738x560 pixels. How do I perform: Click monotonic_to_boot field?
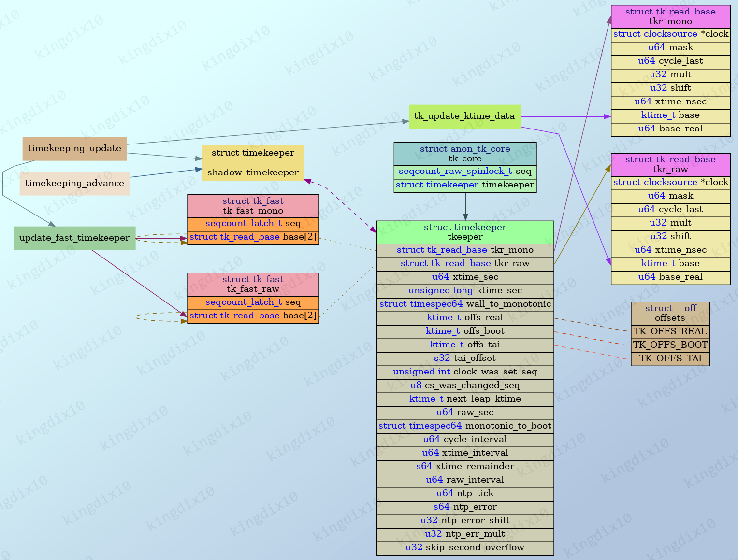pyautogui.click(x=465, y=427)
